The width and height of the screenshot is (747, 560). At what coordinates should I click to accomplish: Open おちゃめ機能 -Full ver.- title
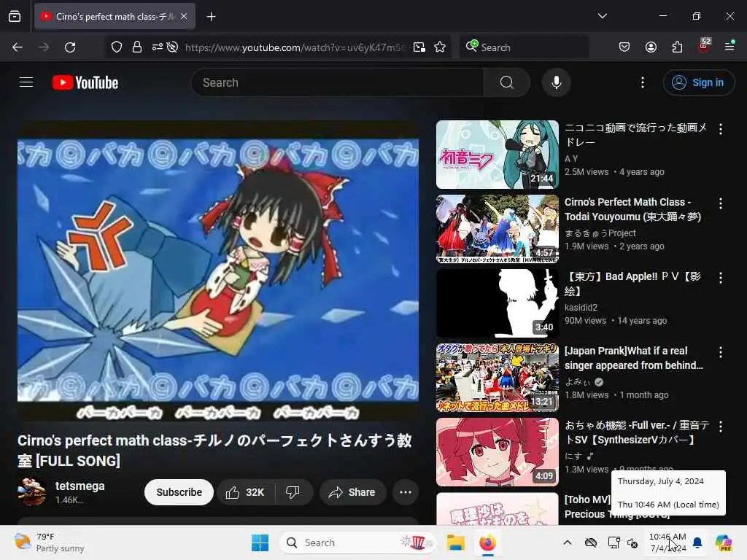pyautogui.click(x=637, y=432)
